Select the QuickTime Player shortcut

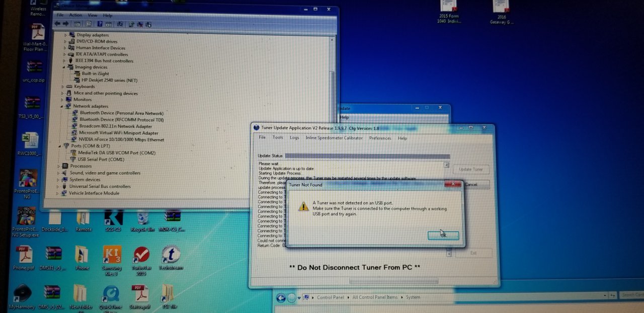point(111,298)
